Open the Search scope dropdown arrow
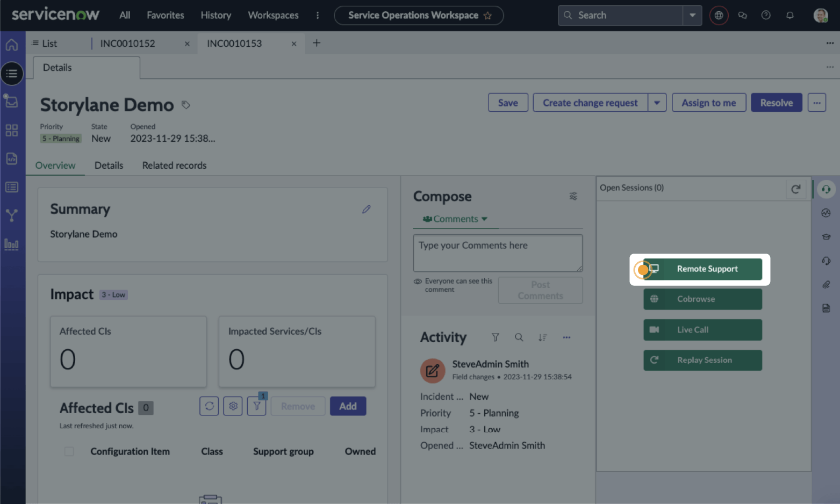Screen dimensions: 840x504 (692, 15)
